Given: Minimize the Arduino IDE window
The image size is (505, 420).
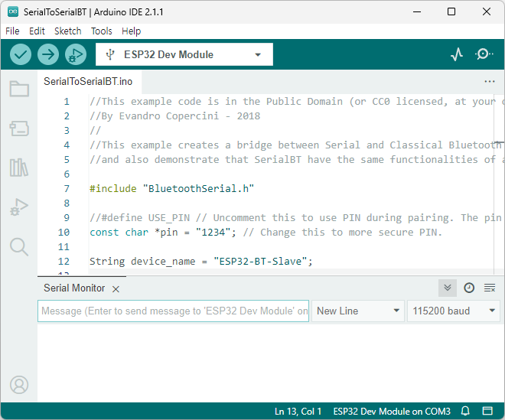Looking at the screenshot, I should (x=417, y=12).
